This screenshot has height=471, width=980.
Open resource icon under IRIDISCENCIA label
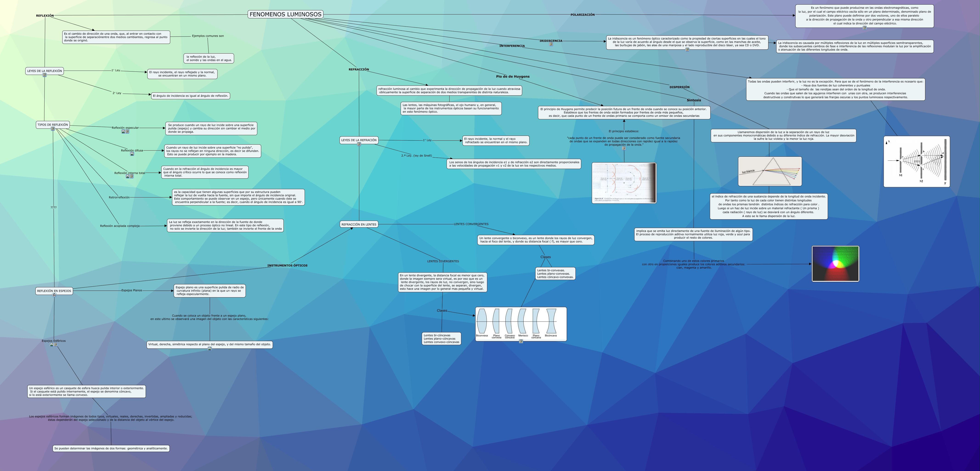pos(551,45)
